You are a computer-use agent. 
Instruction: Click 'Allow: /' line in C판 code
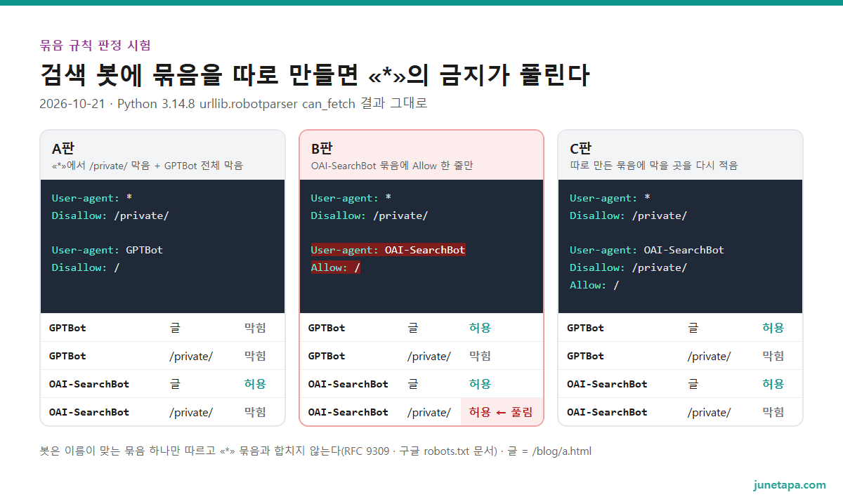(x=594, y=285)
